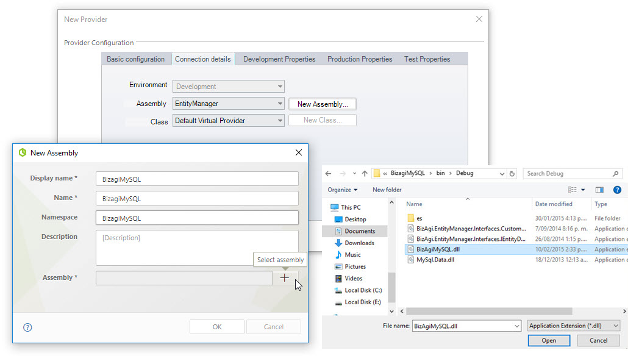
Task: Expand the address path history dropdown
Action: [502, 174]
